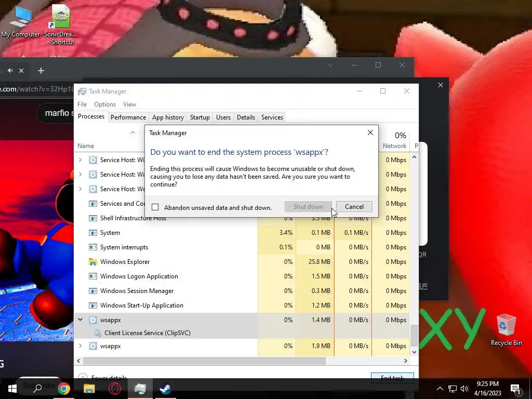532x399 pixels.
Task: Open SonicDreams Shortcut desktop icon
Action: click(60, 25)
